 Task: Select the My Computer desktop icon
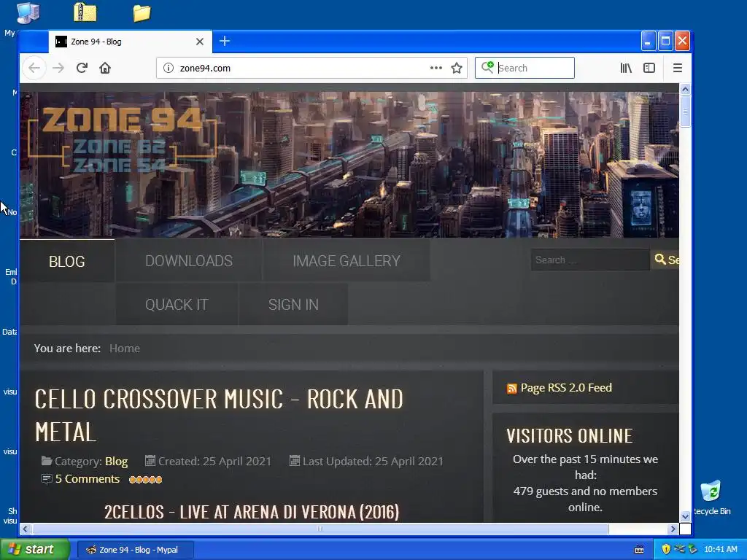[x=28, y=13]
